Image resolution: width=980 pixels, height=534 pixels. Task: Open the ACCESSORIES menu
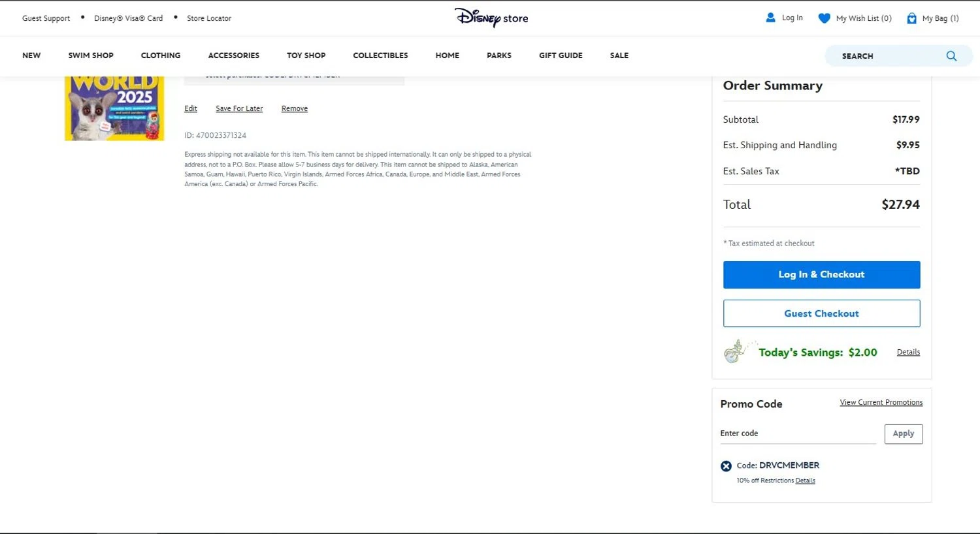tap(234, 55)
